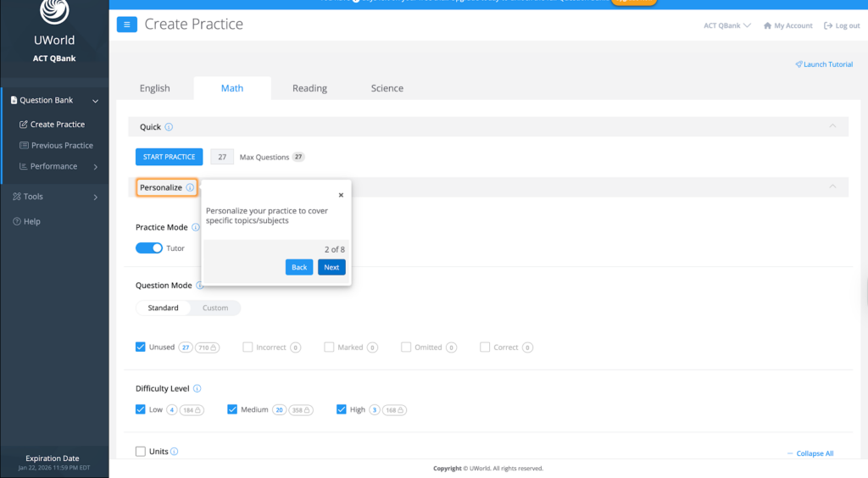Uncheck the Low difficulty checkbox
The width and height of the screenshot is (868, 478).
click(x=141, y=409)
